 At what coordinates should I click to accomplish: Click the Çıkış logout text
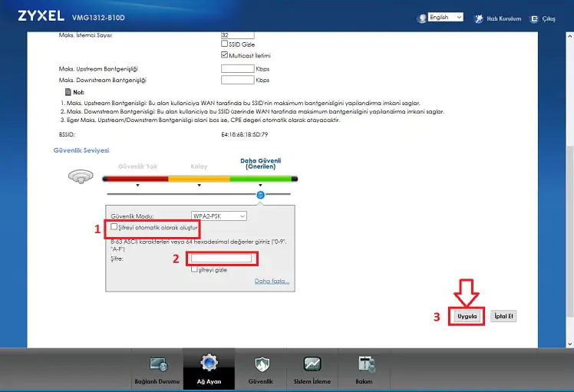pyautogui.click(x=549, y=19)
